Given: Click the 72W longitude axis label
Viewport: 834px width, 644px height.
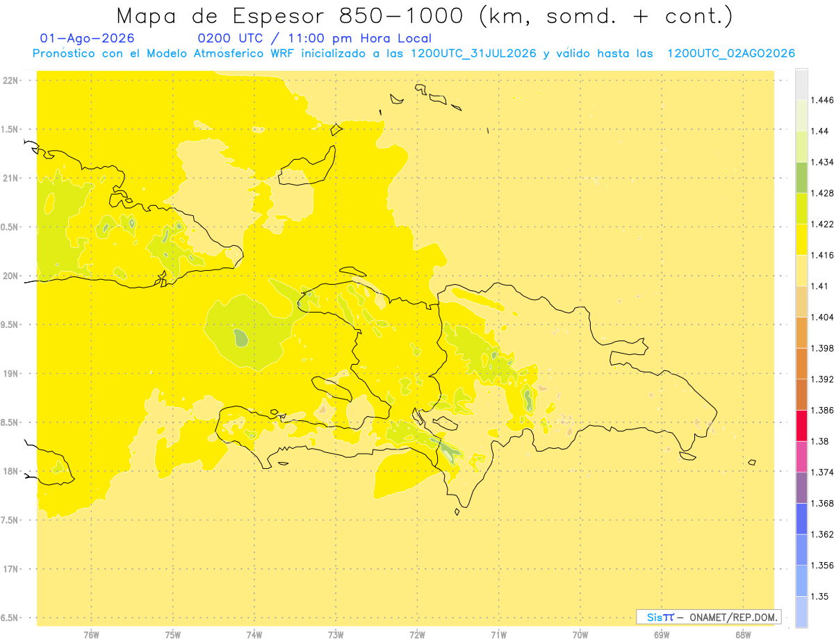Looking at the screenshot, I should click(x=417, y=636).
